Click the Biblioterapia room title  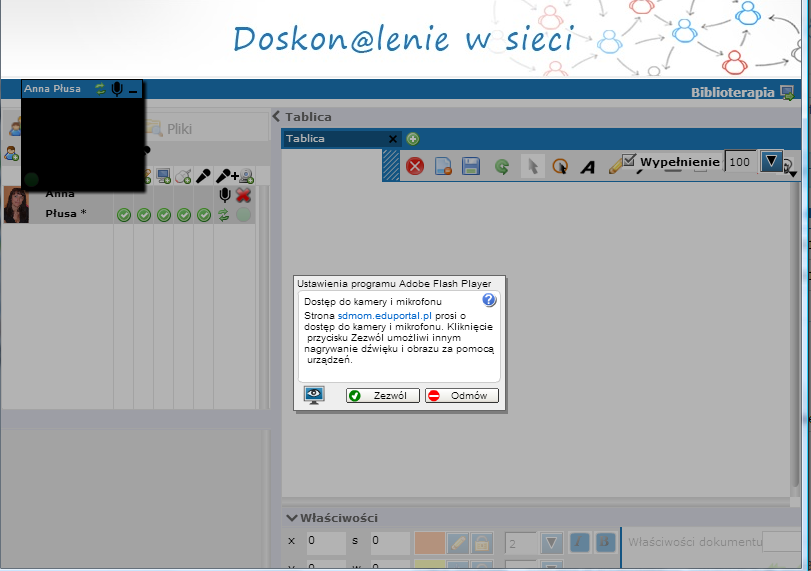click(732, 93)
